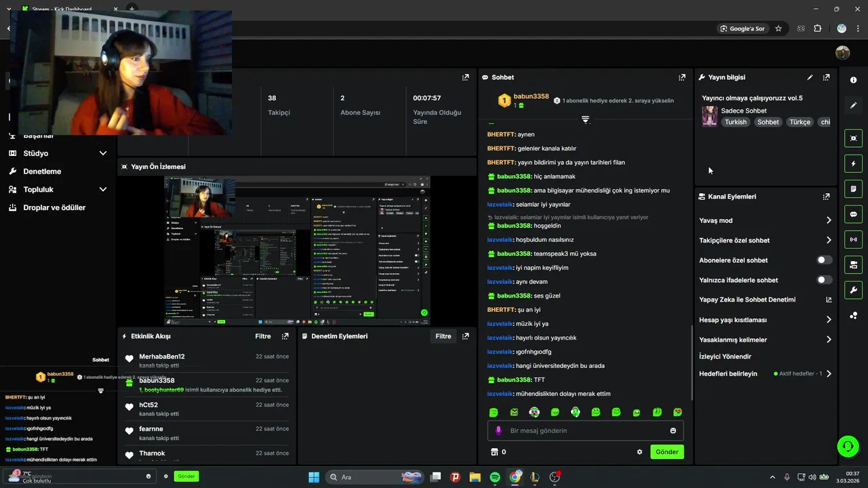Toggle the broadcast signal widget icon in the sidebar
Viewport: 868px width, 488px height.
click(853, 239)
